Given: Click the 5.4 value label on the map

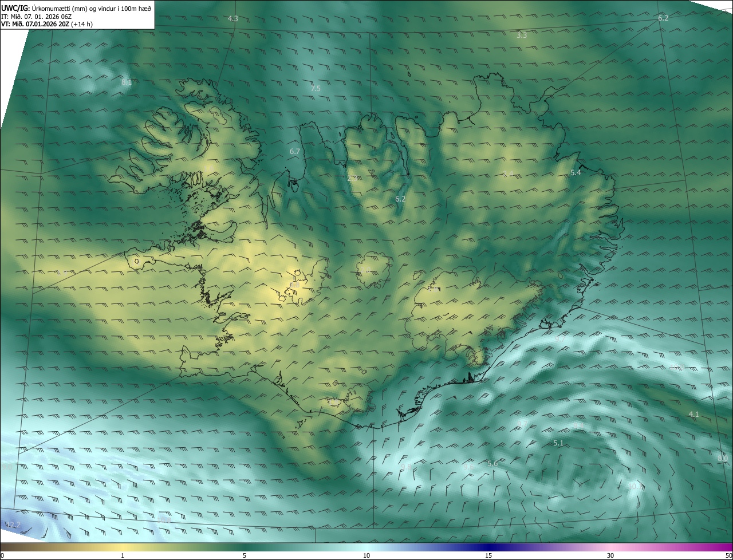Looking at the screenshot, I should [576, 173].
